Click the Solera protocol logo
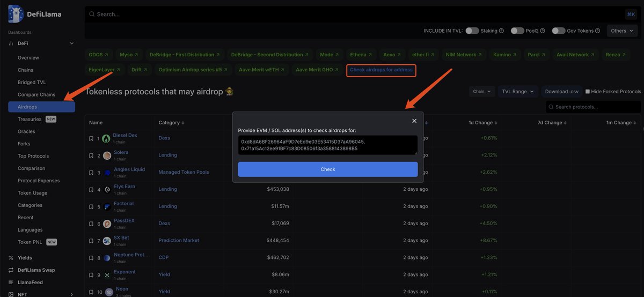This screenshot has width=644, height=297. point(107,156)
